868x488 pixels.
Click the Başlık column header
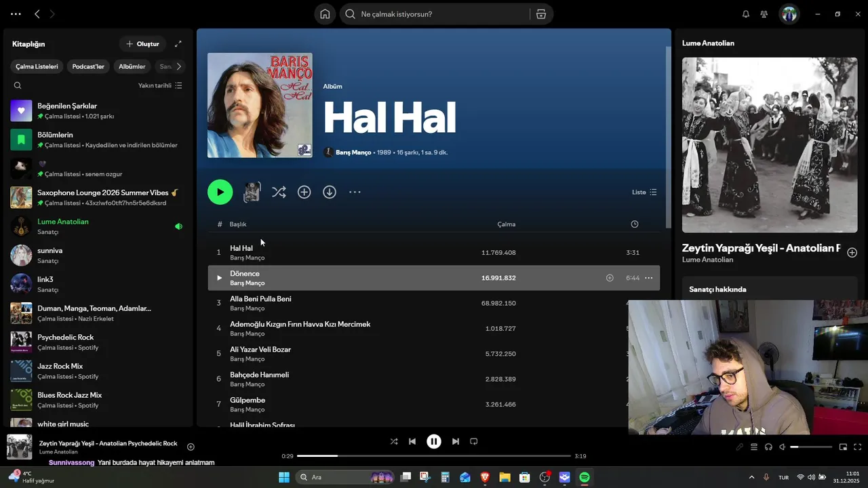click(x=238, y=224)
